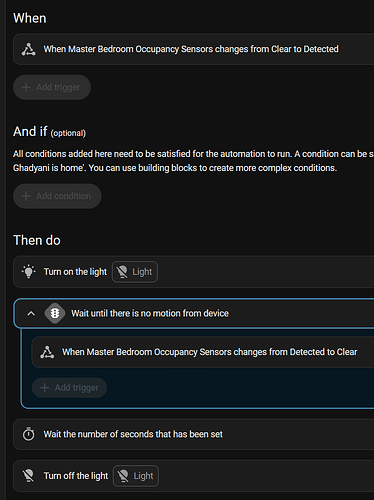Image resolution: width=374 pixels, height=500 pixels.
Task: Open 'Wait the number of seconds' action
Action: (194, 434)
